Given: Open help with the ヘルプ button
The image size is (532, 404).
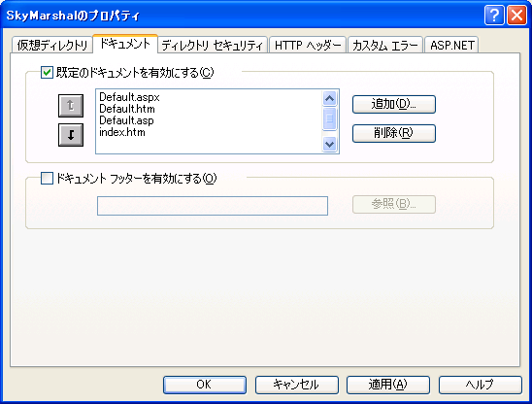Looking at the screenshot, I should (x=481, y=385).
